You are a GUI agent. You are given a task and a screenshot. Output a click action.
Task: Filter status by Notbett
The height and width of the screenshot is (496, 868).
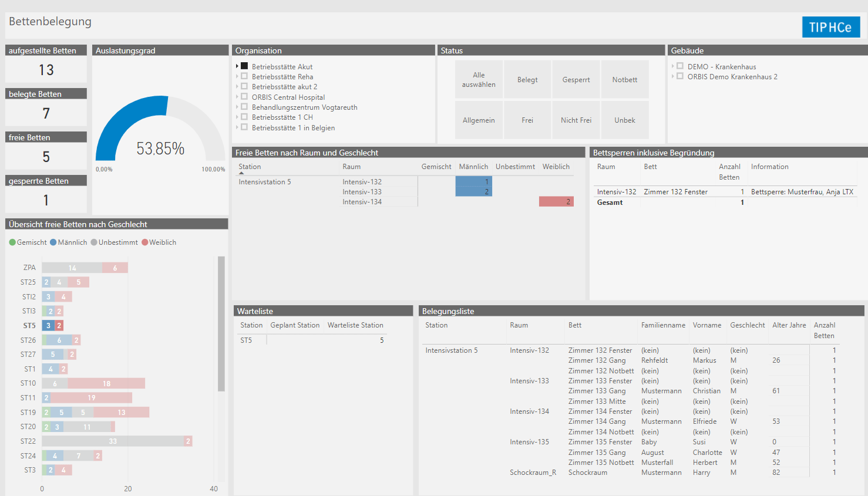pyautogui.click(x=625, y=79)
